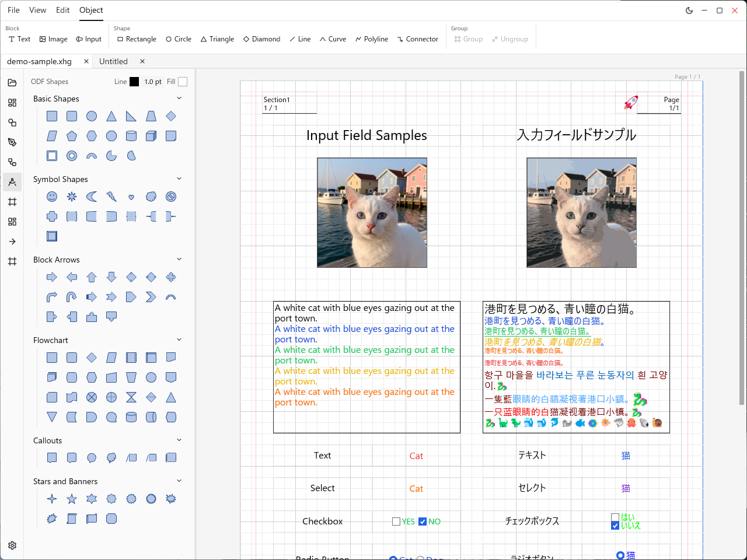Open the 1.0 pt line width selector
This screenshot has width=747, height=560.
[153, 82]
